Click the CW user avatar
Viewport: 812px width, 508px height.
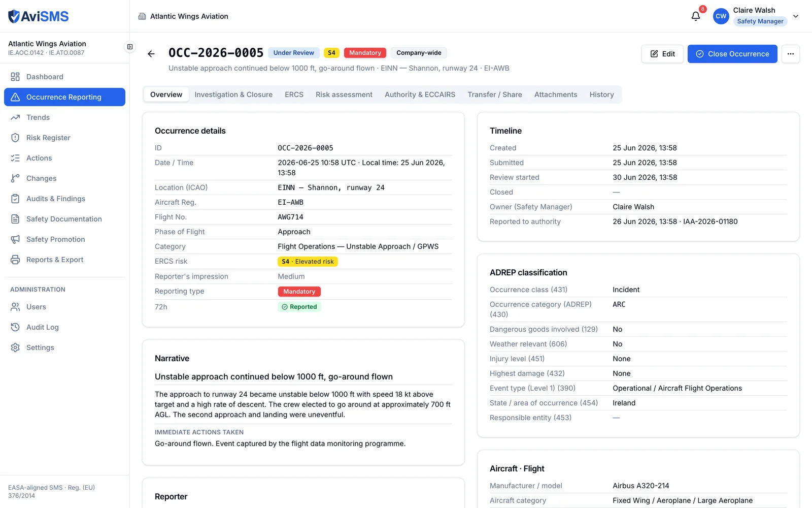click(721, 16)
